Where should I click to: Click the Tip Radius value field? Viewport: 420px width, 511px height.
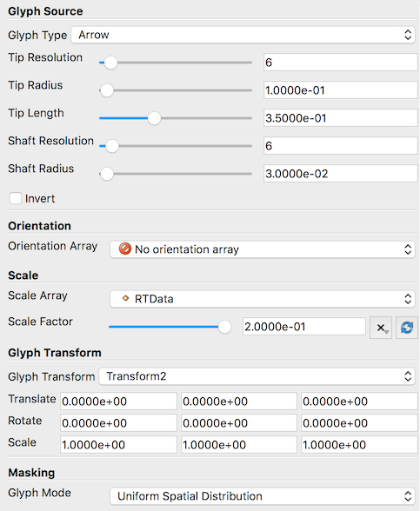341,90
